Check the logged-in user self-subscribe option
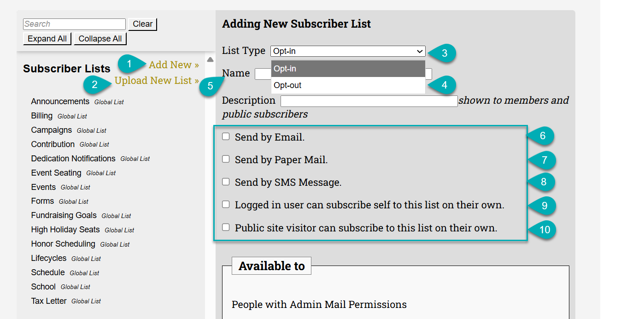Screen dimensions: 644x319 click(226, 204)
